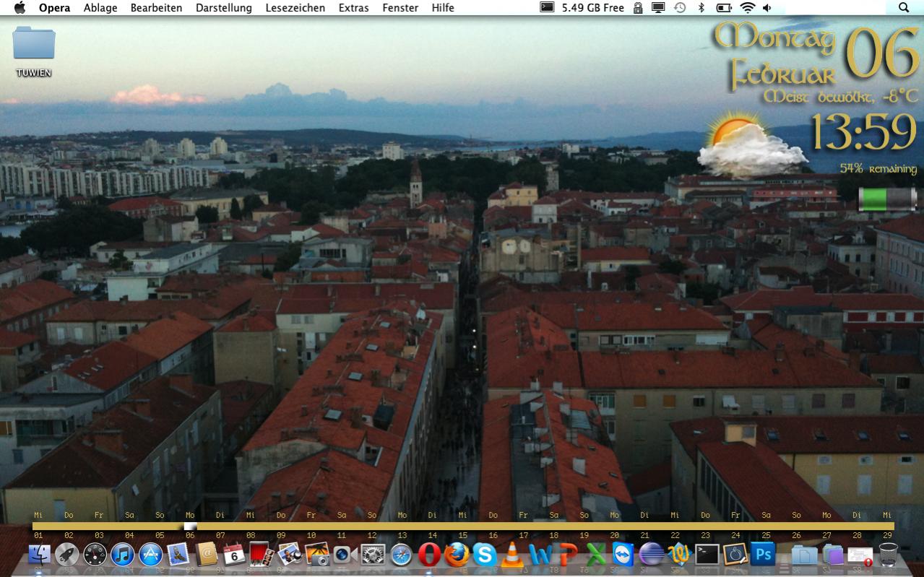The image size is (924, 577).
Task: Open the Apple menu
Action: tap(20, 8)
